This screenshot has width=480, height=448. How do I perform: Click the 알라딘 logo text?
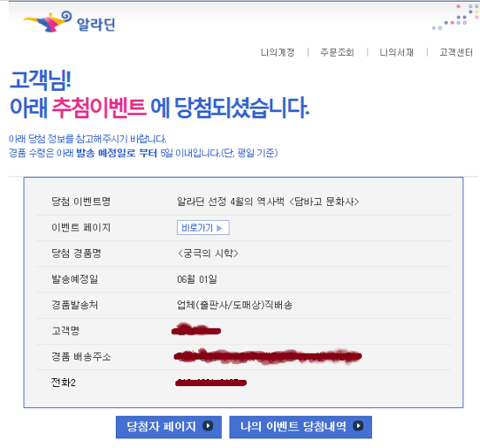coord(96,24)
